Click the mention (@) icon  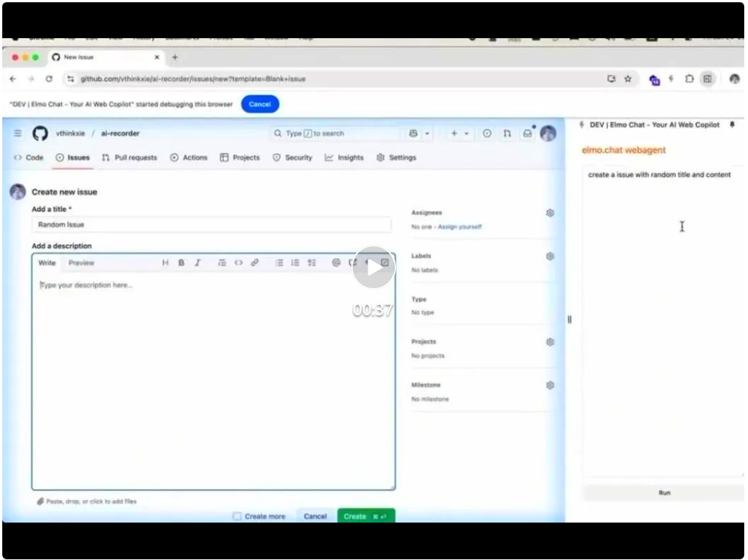[x=336, y=263]
